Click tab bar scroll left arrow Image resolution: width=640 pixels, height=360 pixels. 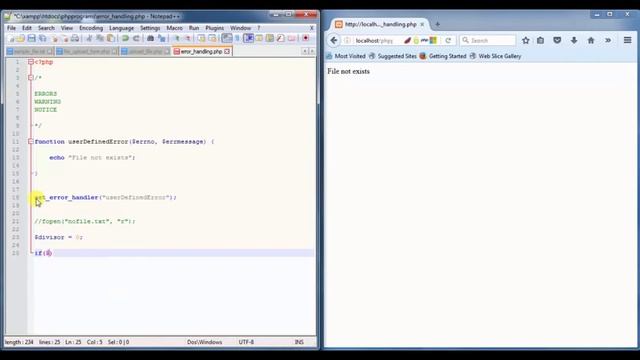coord(304,51)
